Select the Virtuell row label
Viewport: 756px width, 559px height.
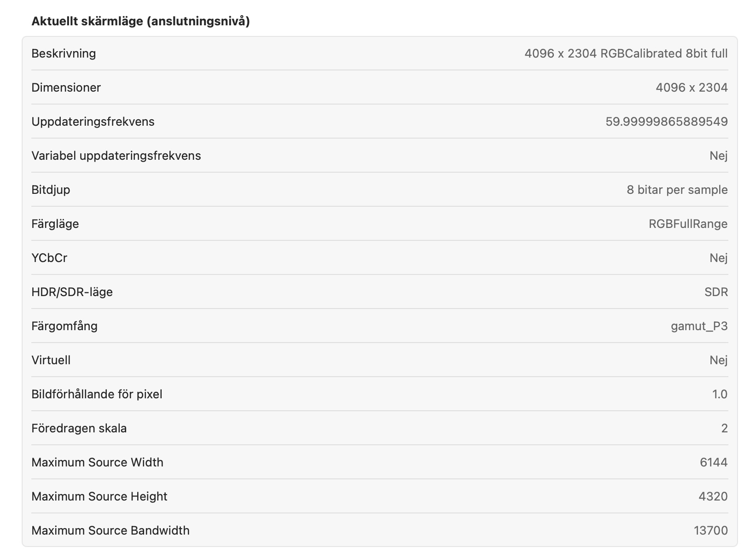[x=51, y=360]
